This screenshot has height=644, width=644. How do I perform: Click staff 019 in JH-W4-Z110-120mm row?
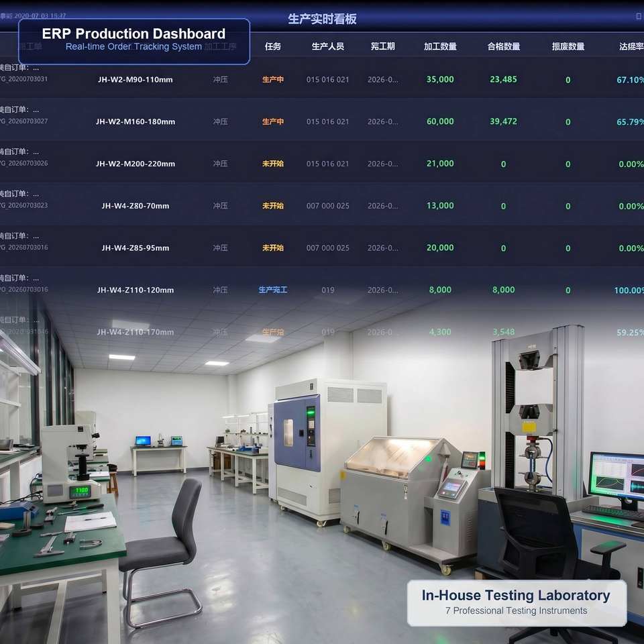[x=328, y=290]
